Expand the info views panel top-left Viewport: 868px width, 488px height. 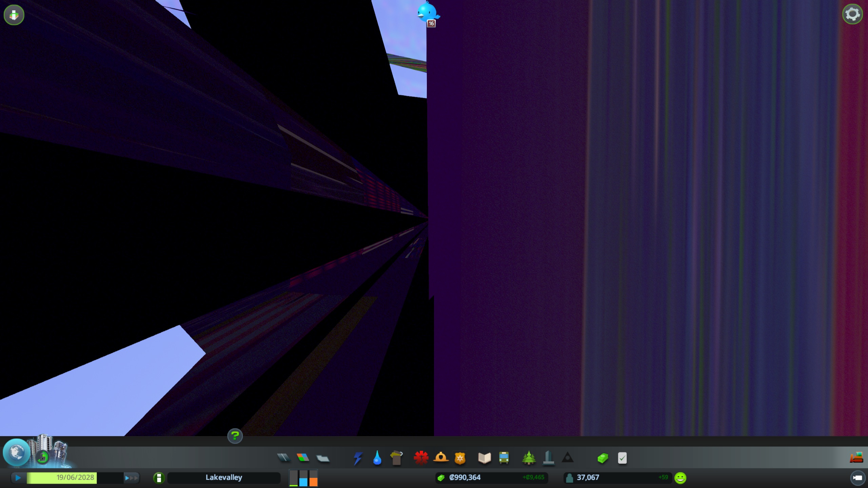[x=14, y=15]
